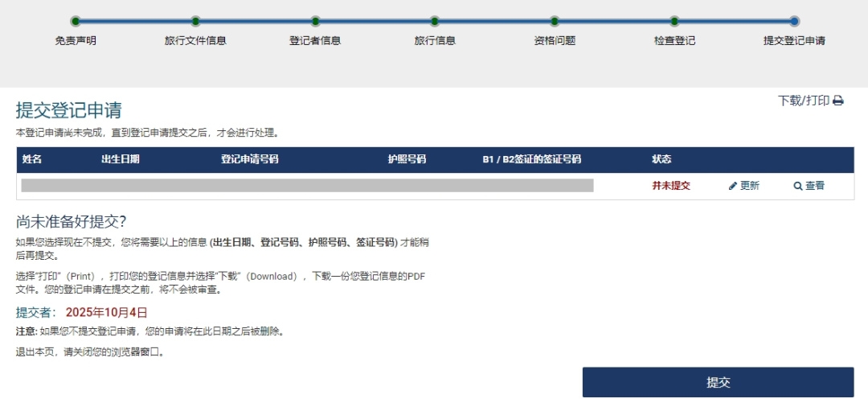The image size is (868, 415).
Task: Open the 提交登记申请 step label
Action: tap(794, 41)
